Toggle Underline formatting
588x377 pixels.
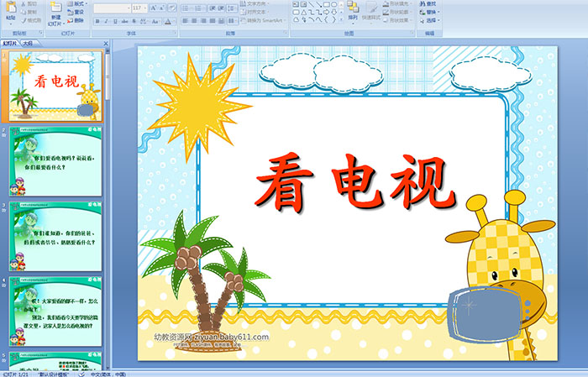(115, 21)
